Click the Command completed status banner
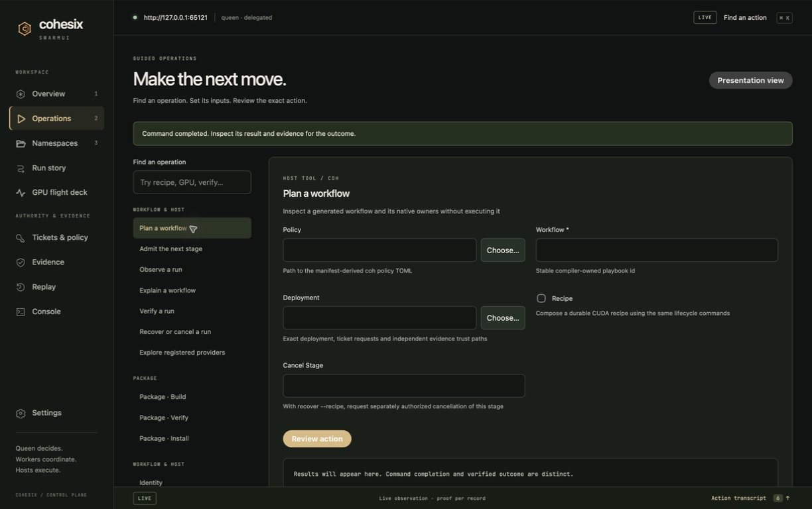 click(x=462, y=133)
